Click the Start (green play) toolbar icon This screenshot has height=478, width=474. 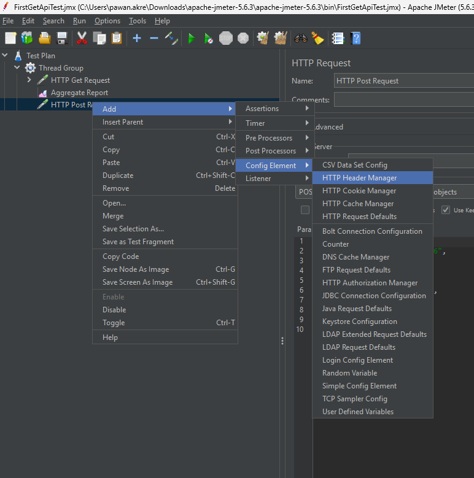coord(192,38)
